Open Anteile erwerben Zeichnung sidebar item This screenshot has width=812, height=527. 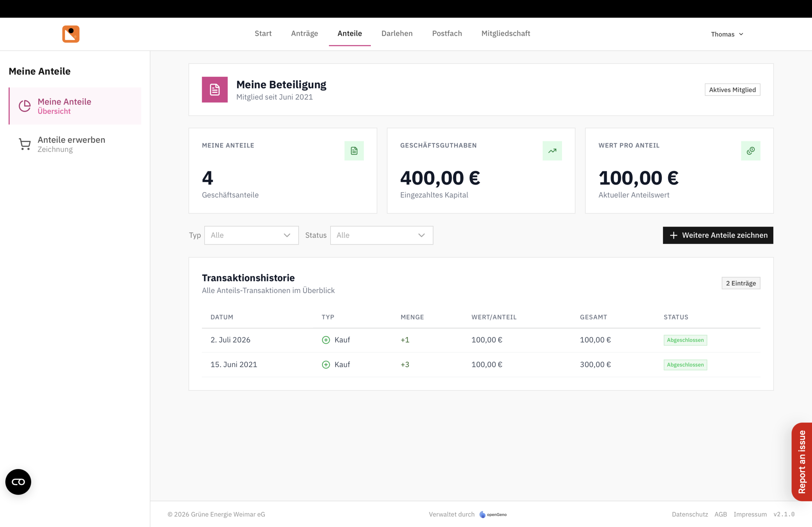75,144
